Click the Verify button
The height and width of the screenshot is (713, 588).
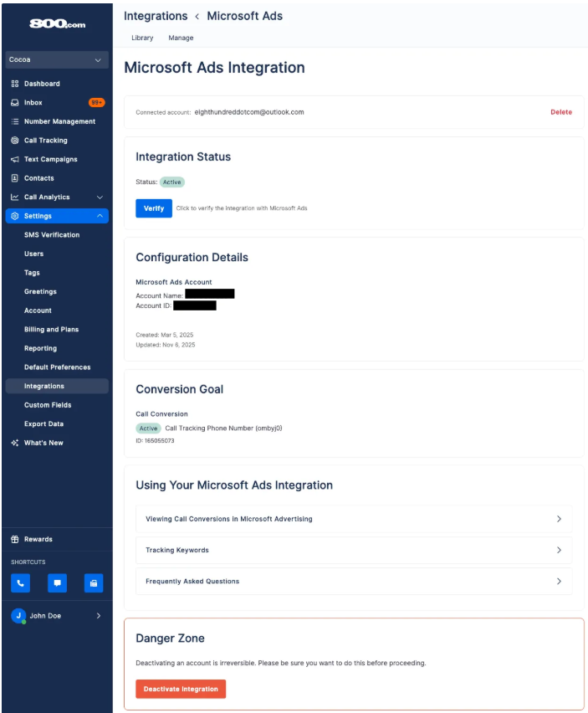click(154, 208)
